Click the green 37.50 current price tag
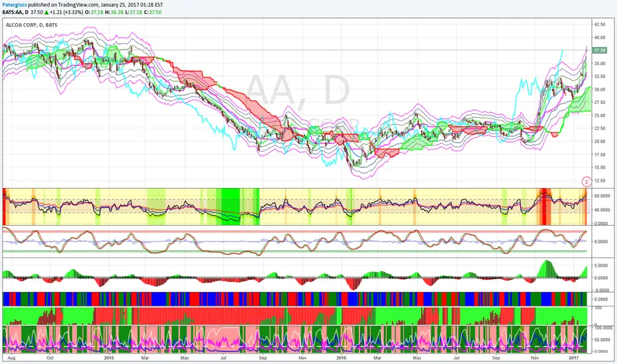This screenshot has width=617, height=364. tap(600, 50)
